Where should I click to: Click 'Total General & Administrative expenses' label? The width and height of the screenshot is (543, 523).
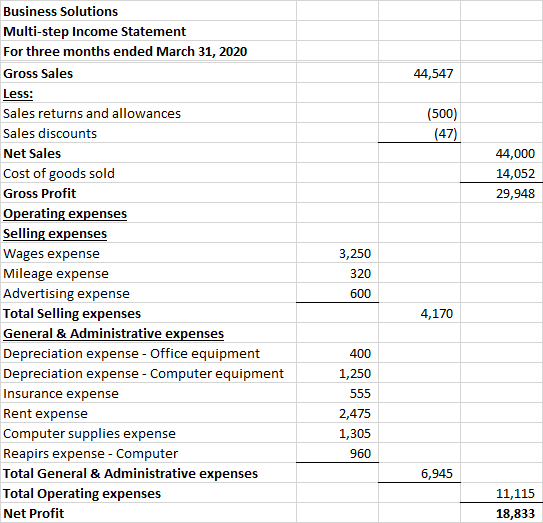tap(131, 474)
